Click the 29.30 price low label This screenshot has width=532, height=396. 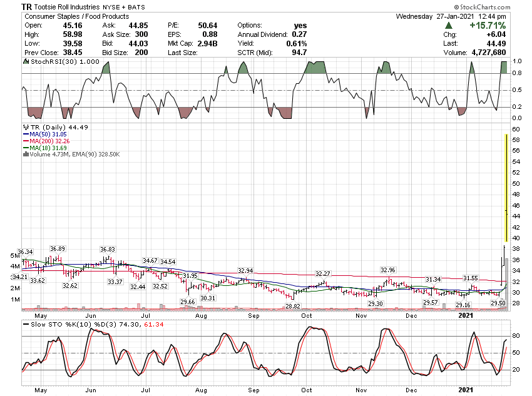376,304
